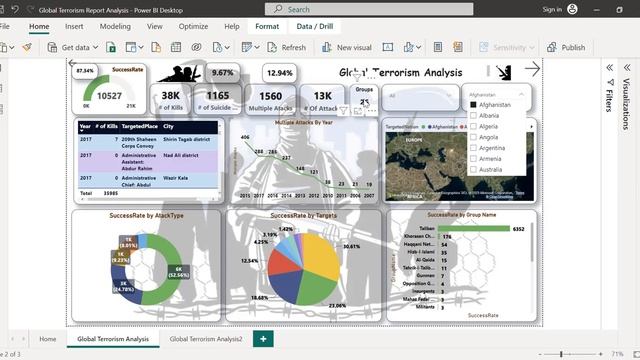Switch to the Data / Drill tab
This screenshot has height=360, width=640.
click(315, 27)
